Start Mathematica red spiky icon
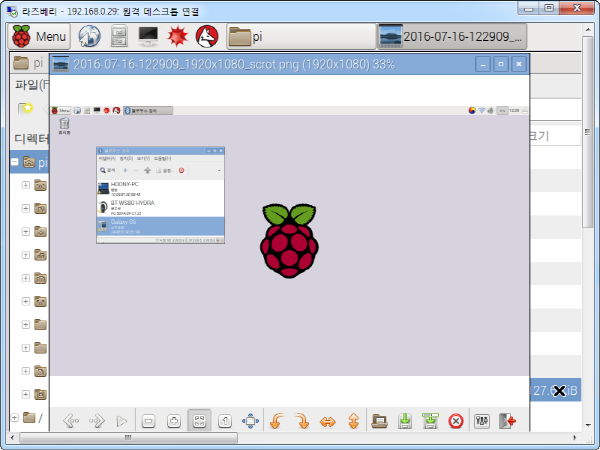 tap(178, 37)
